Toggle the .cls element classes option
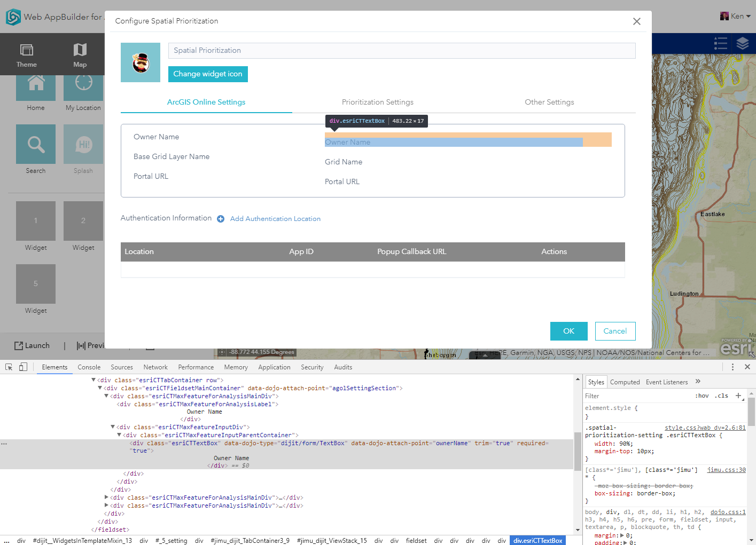The height and width of the screenshot is (545, 756). (722, 396)
